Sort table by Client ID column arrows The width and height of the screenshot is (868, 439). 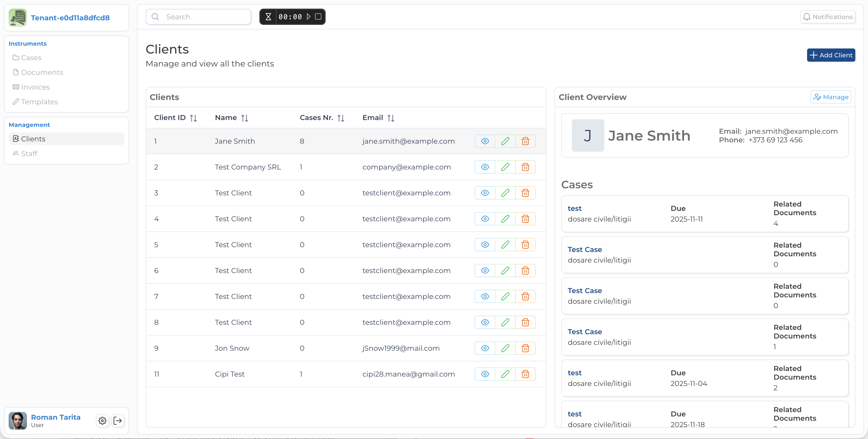pyautogui.click(x=193, y=118)
